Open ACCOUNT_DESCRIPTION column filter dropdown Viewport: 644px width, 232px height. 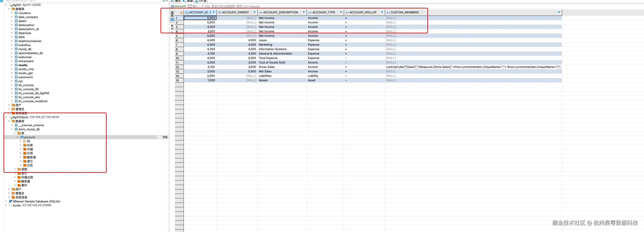[304, 12]
